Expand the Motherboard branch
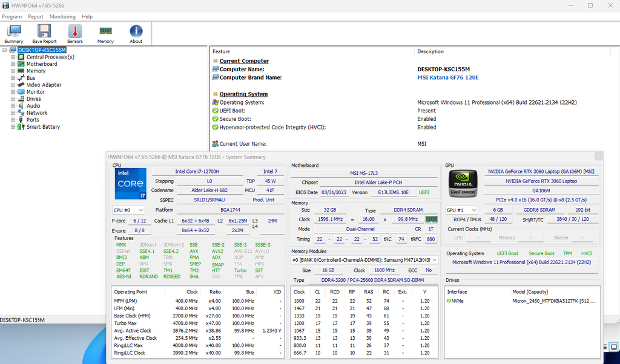Screen dimensions: 620x364 coord(13,64)
